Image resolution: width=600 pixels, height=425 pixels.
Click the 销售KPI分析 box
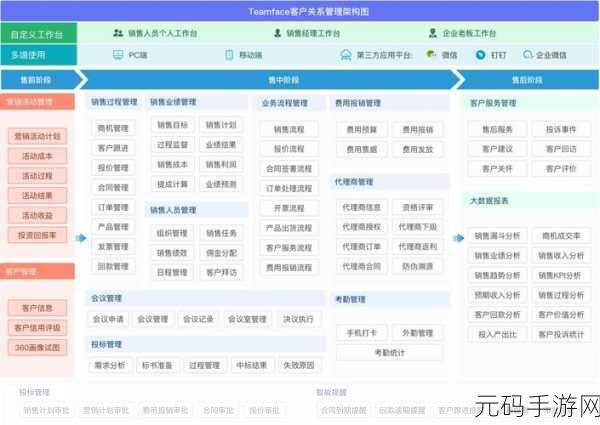coord(561,275)
